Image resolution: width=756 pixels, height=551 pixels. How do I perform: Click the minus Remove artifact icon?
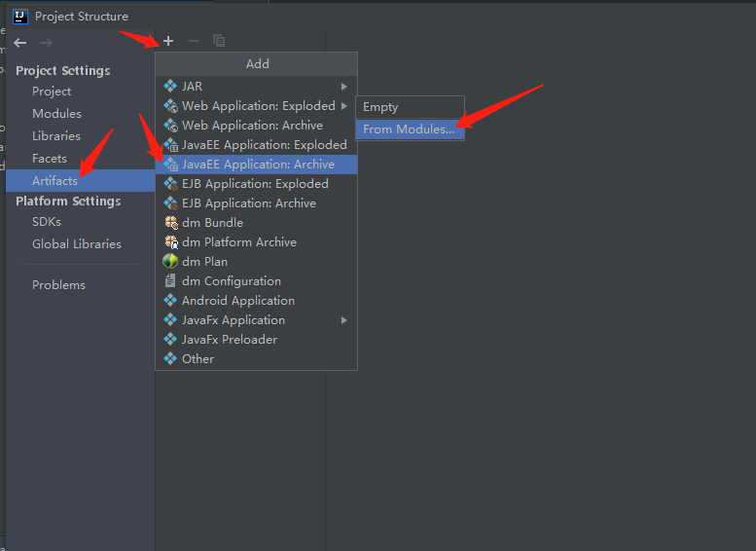tap(194, 41)
